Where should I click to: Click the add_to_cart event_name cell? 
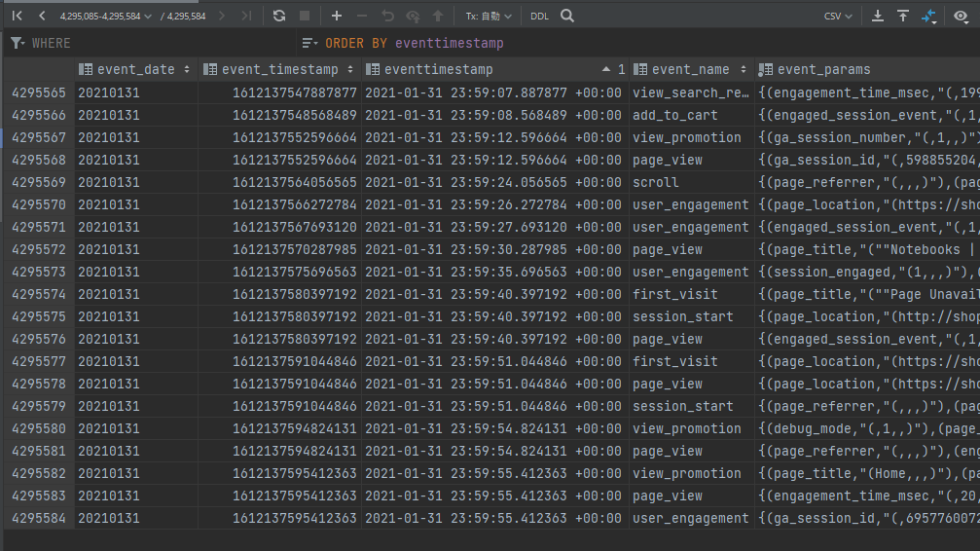tap(691, 115)
